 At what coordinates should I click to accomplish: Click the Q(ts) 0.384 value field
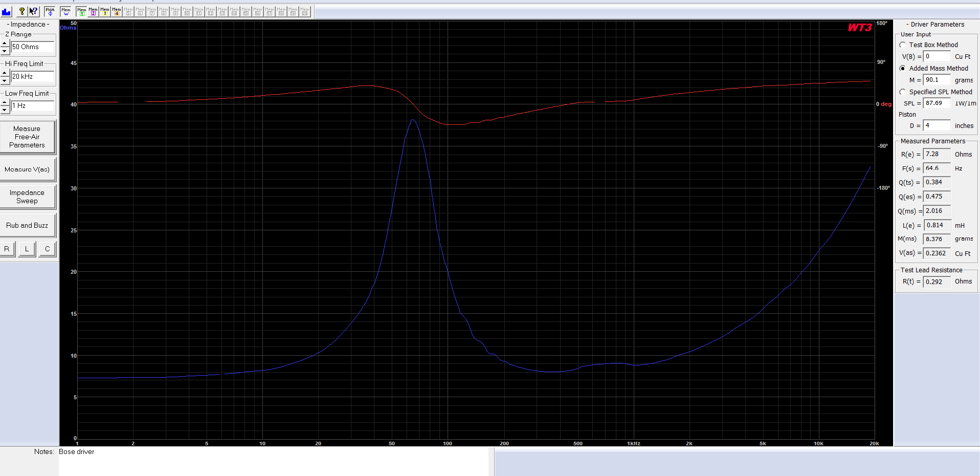937,183
